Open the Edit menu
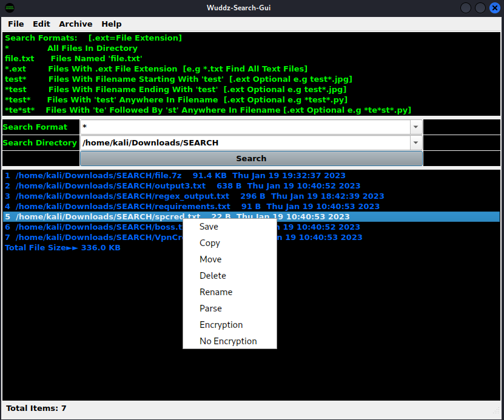The width and height of the screenshot is (504, 420). (x=41, y=24)
